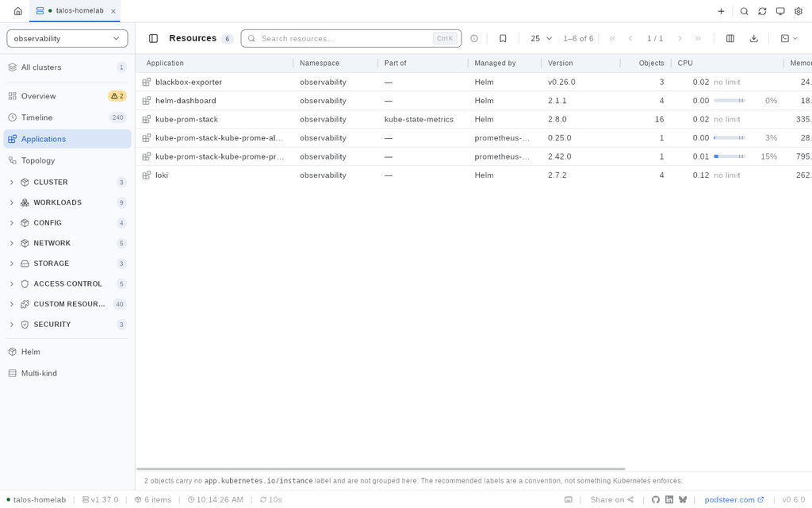Open helm-dashboard application row
The height and width of the screenshot is (508, 812).
(x=473, y=101)
